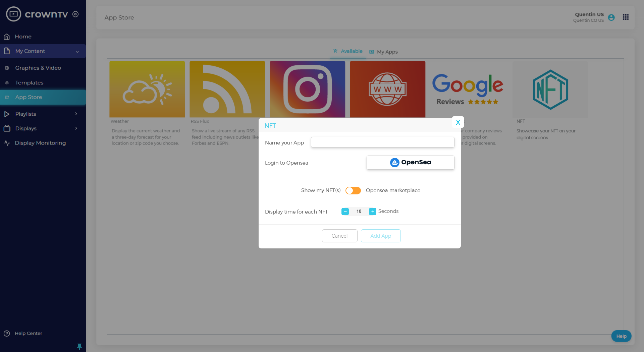Open the Help chat bubble
The width and height of the screenshot is (644, 352).
tap(621, 336)
